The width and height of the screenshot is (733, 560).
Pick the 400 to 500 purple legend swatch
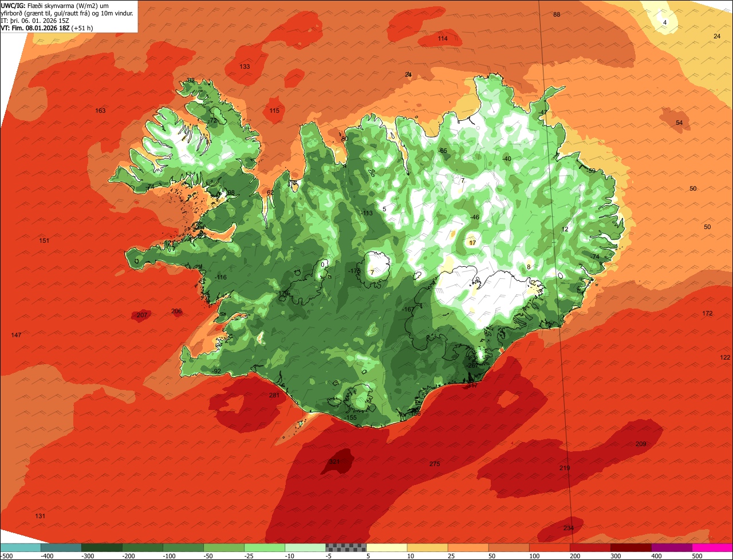tap(671, 547)
